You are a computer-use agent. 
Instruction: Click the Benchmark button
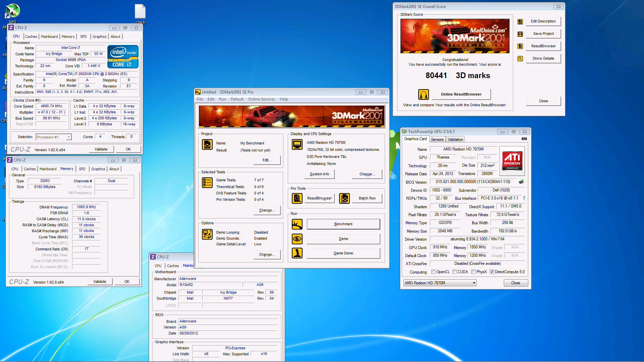[343, 224]
